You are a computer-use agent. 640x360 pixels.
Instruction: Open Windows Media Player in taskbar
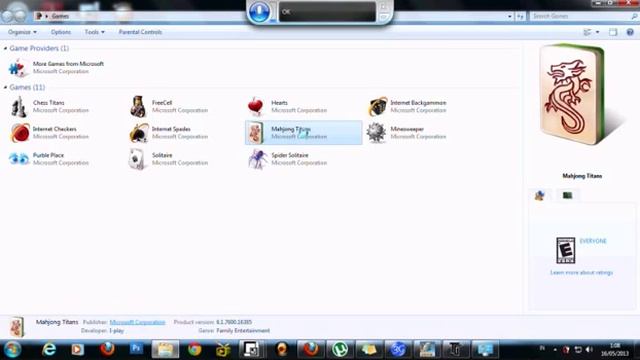(78, 349)
